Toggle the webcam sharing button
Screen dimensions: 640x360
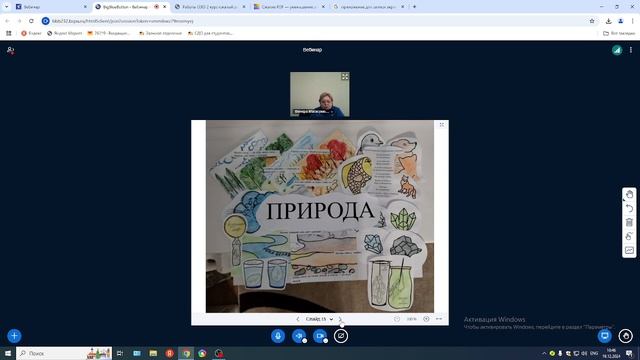(320, 336)
